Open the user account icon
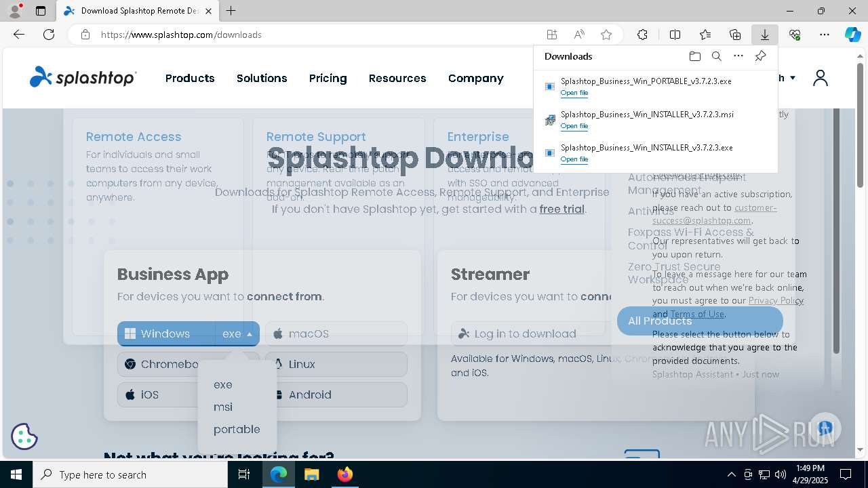Image resolution: width=868 pixels, height=488 pixels. (x=821, y=78)
